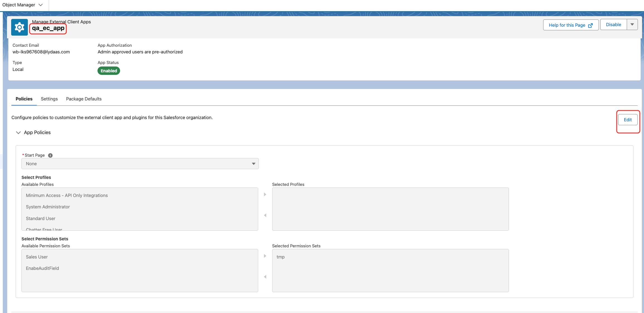Select the Policies tab
Screen dimensions: 644x313
coord(24,99)
